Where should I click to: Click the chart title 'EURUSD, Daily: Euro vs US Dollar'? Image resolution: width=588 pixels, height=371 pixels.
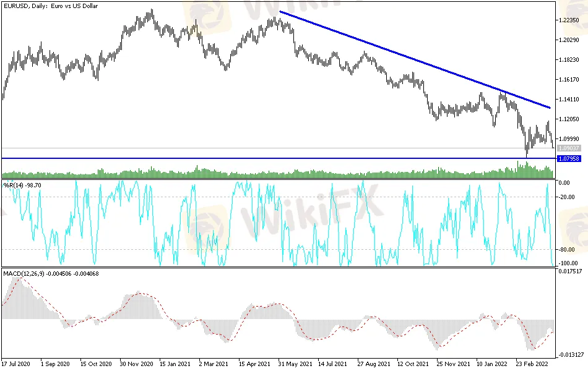(51, 6)
